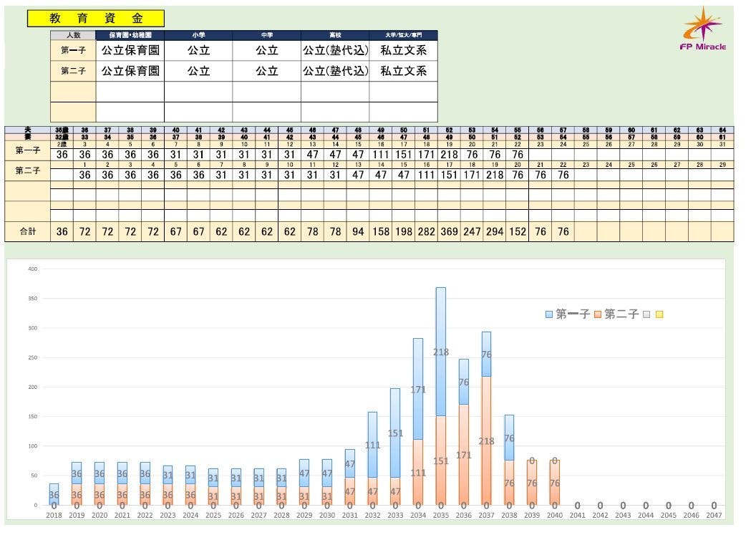Select the 369 cell in the 合計 row

(449, 231)
